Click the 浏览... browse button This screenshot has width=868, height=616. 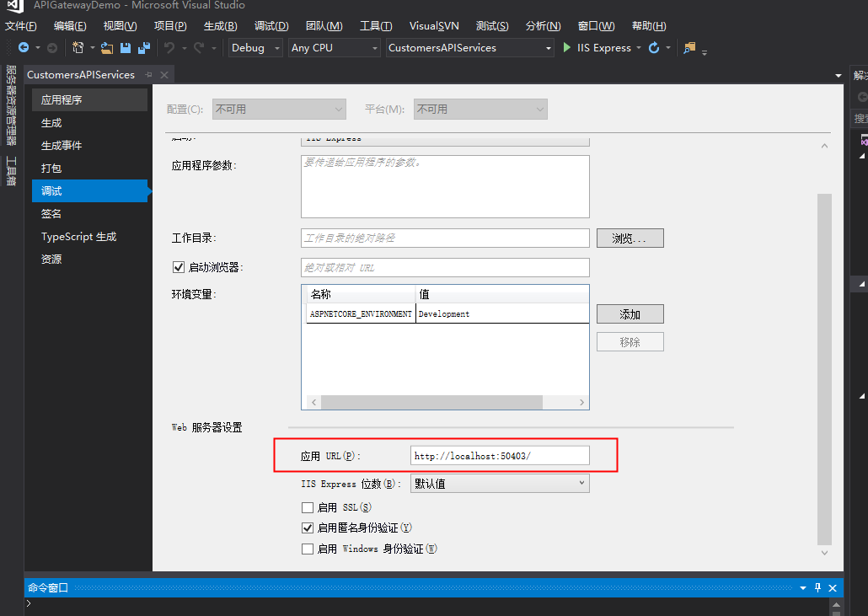630,238
